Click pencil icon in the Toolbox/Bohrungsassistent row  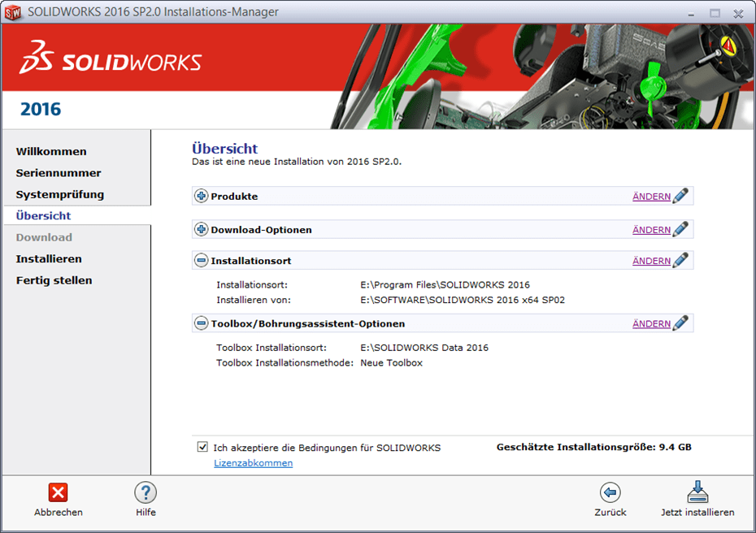(x=680, y=323)
